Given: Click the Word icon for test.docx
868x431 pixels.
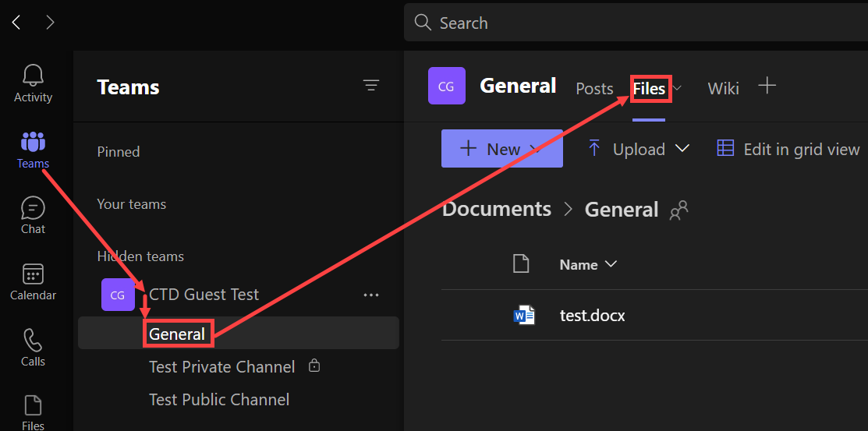Looking at the screenshot, I should pyautogui.click(x=523, y=316).
